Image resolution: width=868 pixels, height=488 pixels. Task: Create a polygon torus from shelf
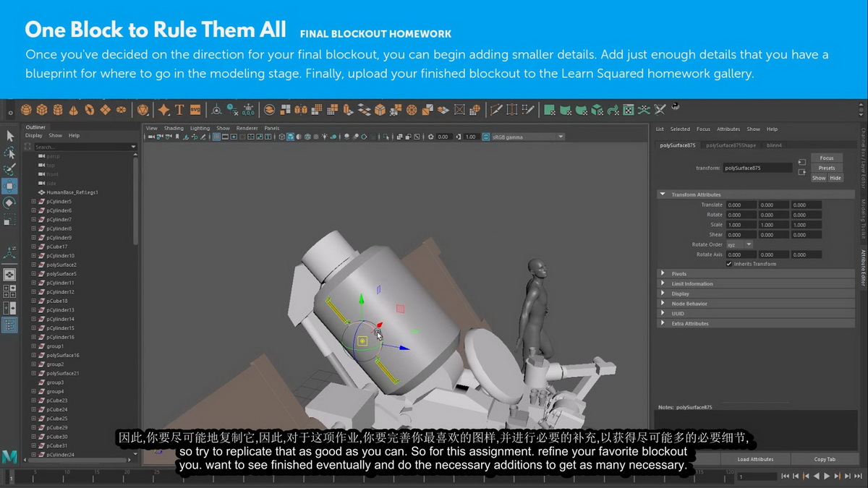(90, 110)
